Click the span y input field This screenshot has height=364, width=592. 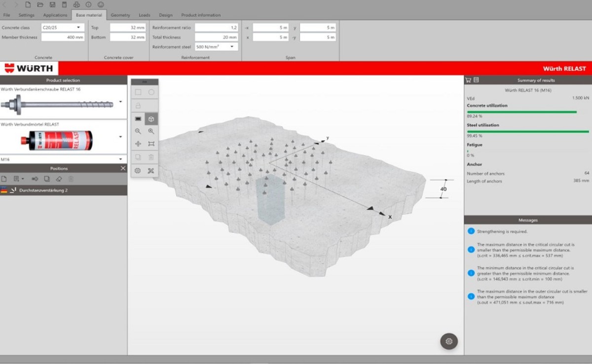(318, 28)
